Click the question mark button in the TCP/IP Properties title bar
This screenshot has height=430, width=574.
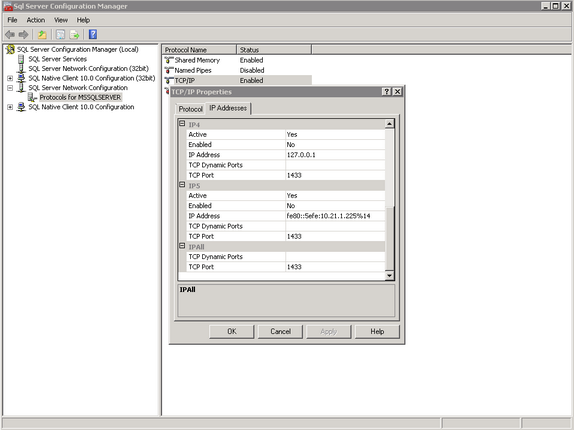coord(386,91)
